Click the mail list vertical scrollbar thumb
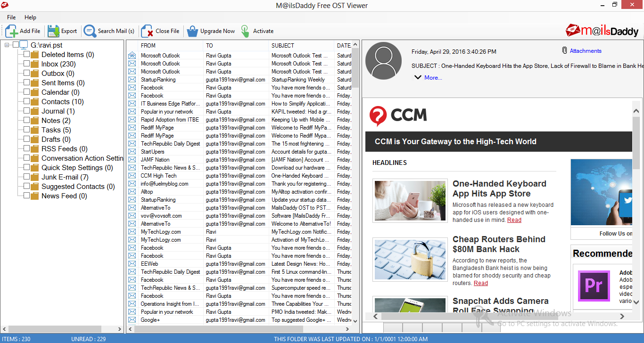Viewport: 644px width, 343px height. (355, 67)
